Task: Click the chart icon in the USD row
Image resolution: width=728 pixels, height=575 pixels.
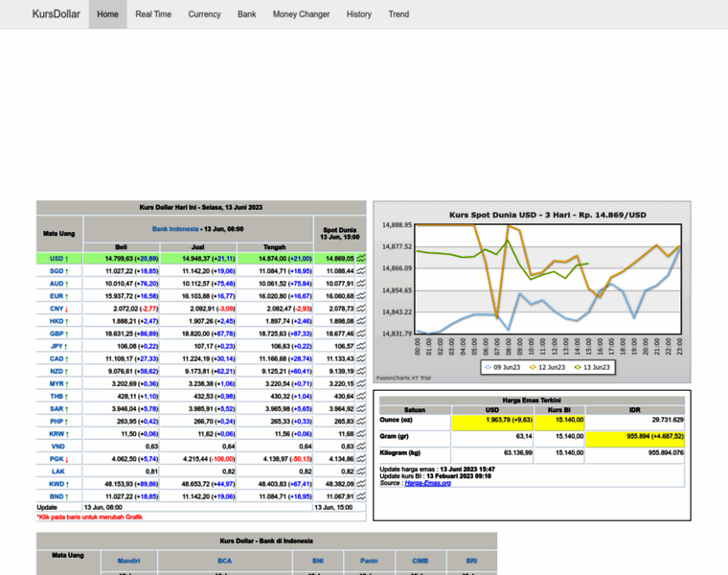Action: pyautogui.click(x=361, y=259)
